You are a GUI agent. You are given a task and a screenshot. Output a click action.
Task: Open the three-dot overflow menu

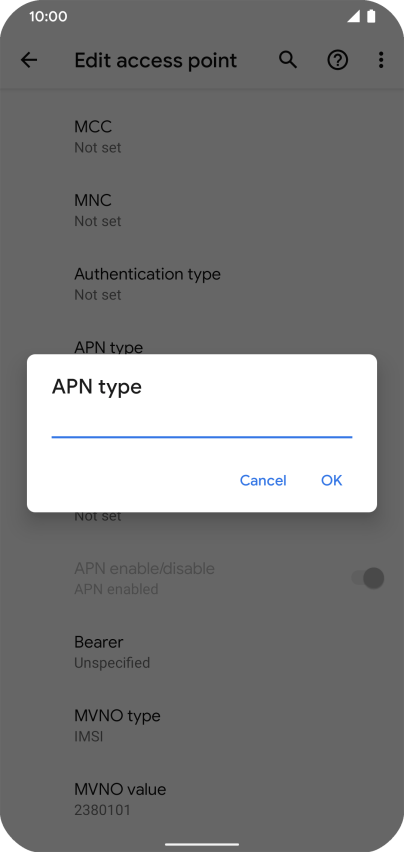tap(381, 60)
